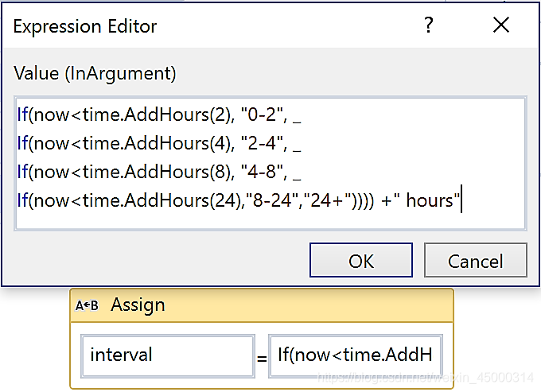Click the help question mark button
This screenshot has width=541, height=392.
click(429, 25)
